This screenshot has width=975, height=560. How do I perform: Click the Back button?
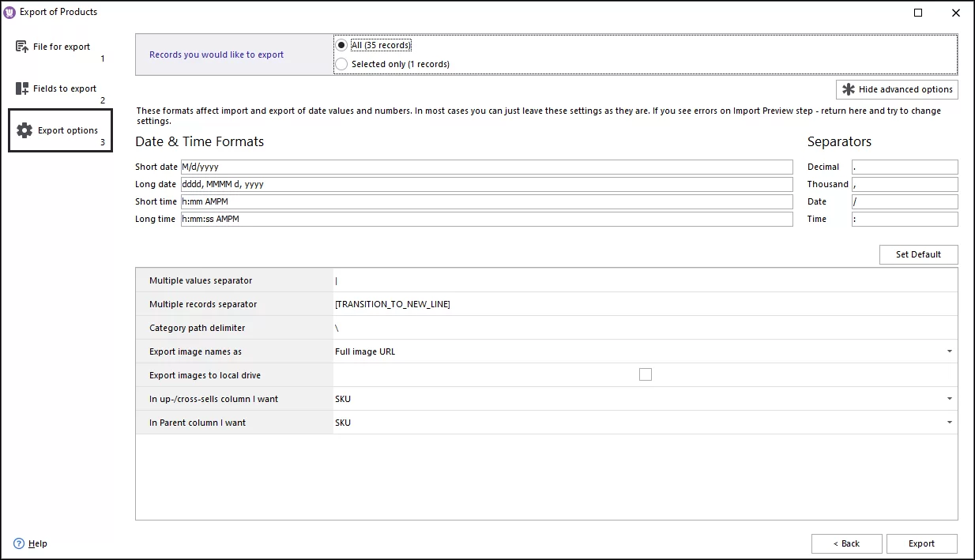(846, 543)
